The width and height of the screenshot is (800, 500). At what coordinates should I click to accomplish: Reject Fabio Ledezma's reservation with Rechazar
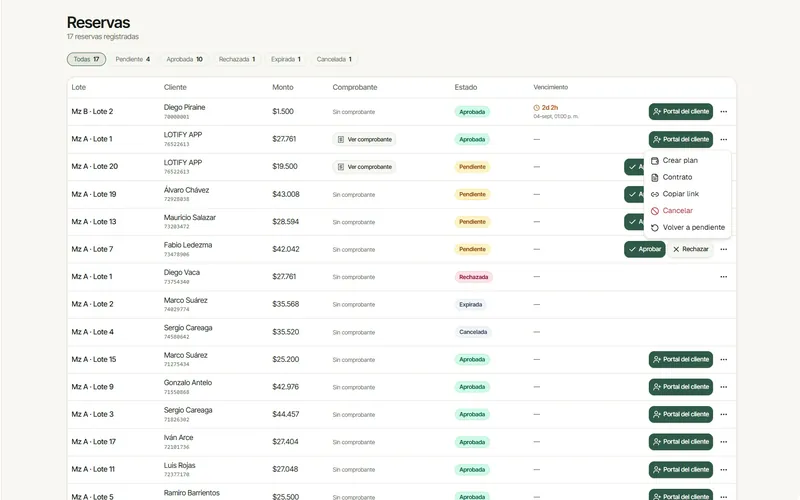690,249
